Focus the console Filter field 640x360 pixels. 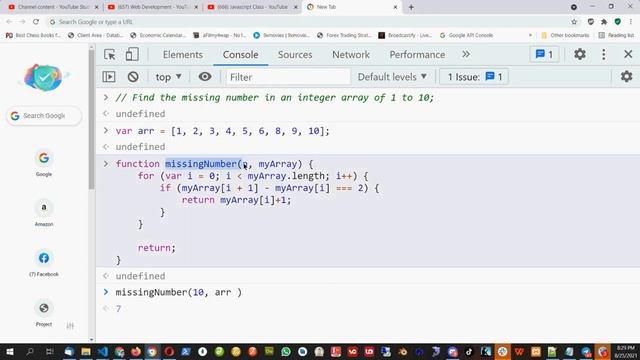pos(288,77)
